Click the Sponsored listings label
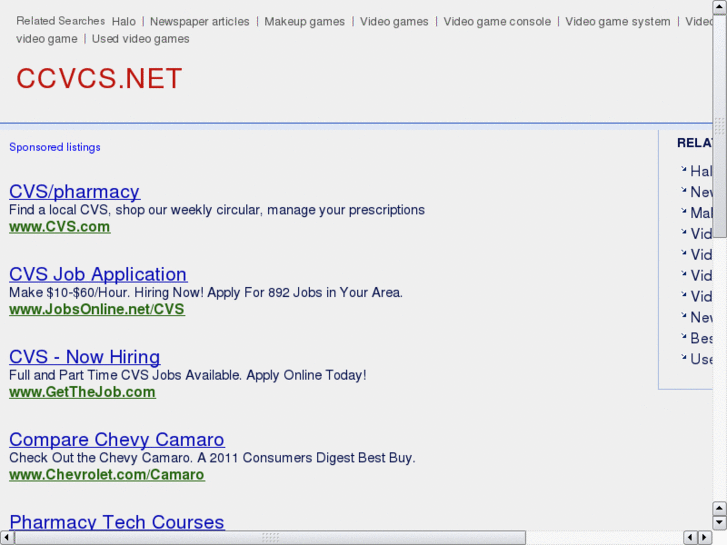727x545 pixels. click(55, 147)
